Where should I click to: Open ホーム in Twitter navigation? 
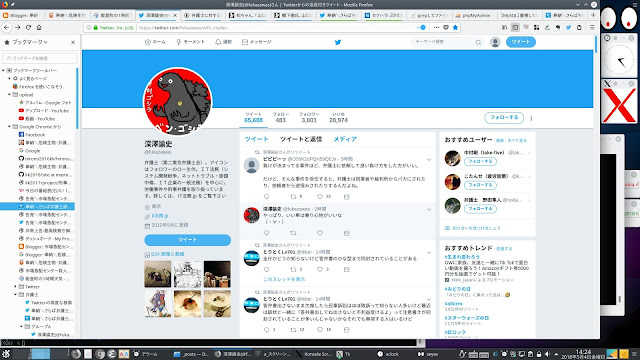click(156, 42)
